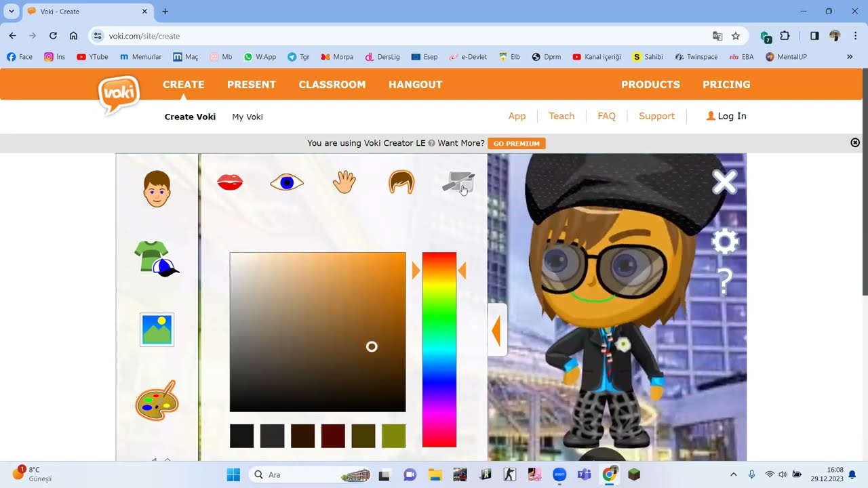Open the weather widget 8°C Güneşli
The width and height of the screenshot is (868, 488).
(x=32, y=474)
